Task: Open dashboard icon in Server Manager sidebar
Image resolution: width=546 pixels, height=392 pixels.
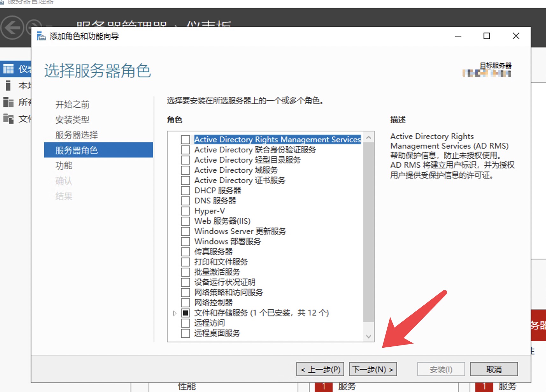Action: tap(8, 69)
